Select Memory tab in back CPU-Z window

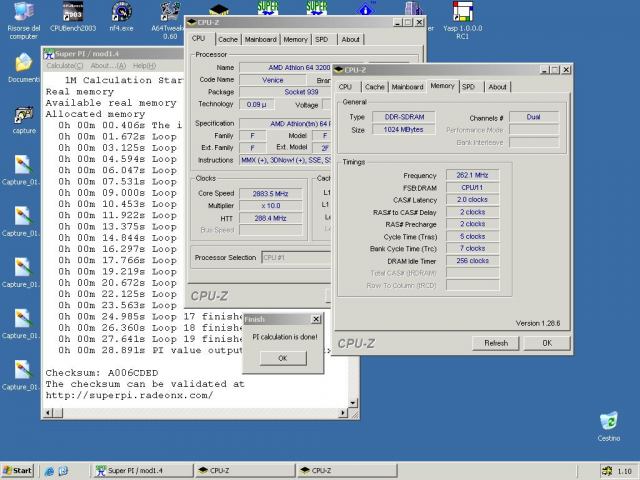295,40
